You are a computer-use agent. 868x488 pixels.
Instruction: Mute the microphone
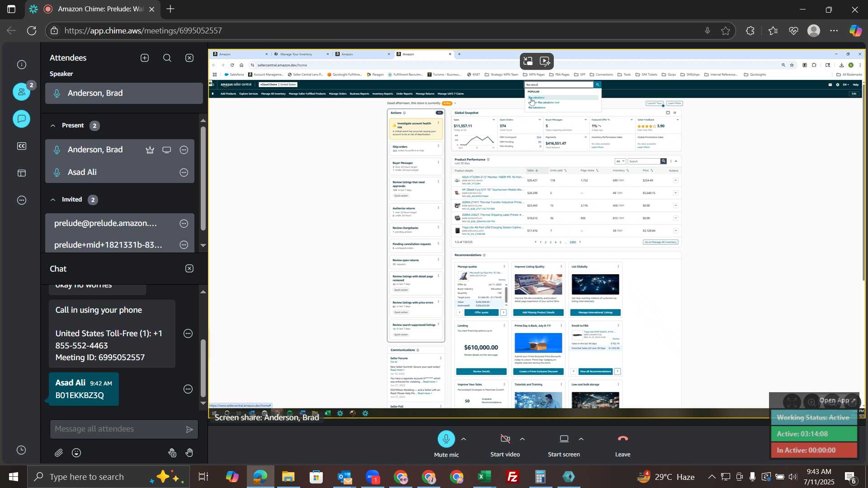tap(446, 439)
